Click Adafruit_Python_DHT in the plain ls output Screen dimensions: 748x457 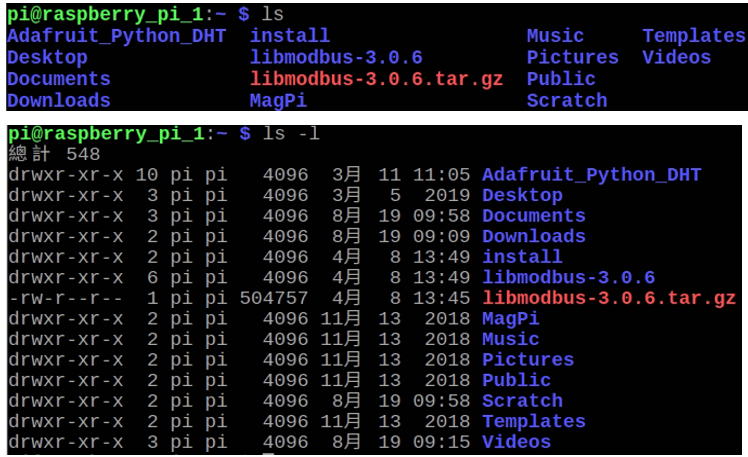tap(116, 37)
